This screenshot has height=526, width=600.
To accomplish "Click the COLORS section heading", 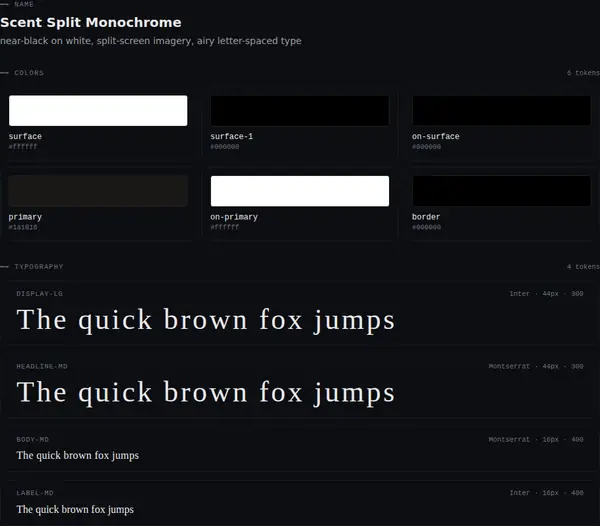I will pyautogui.click(x=29, y=73).
